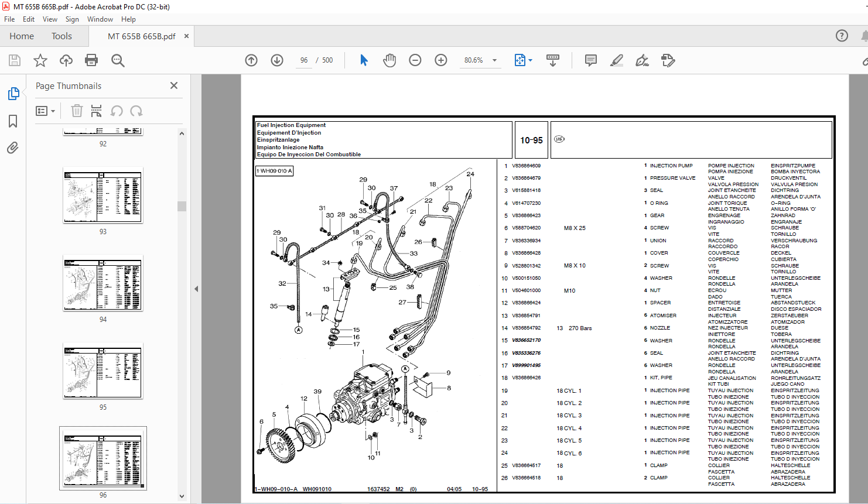Open the Sign menu
The width and height of the screenshot is (868, 504).
point(72,19)
